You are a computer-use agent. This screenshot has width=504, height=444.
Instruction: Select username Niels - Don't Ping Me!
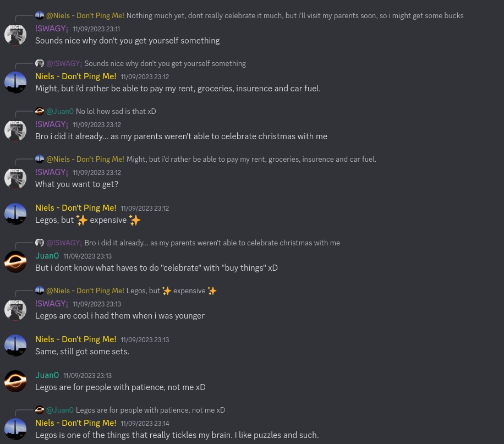pyautogui.click(x=75, y=76)
